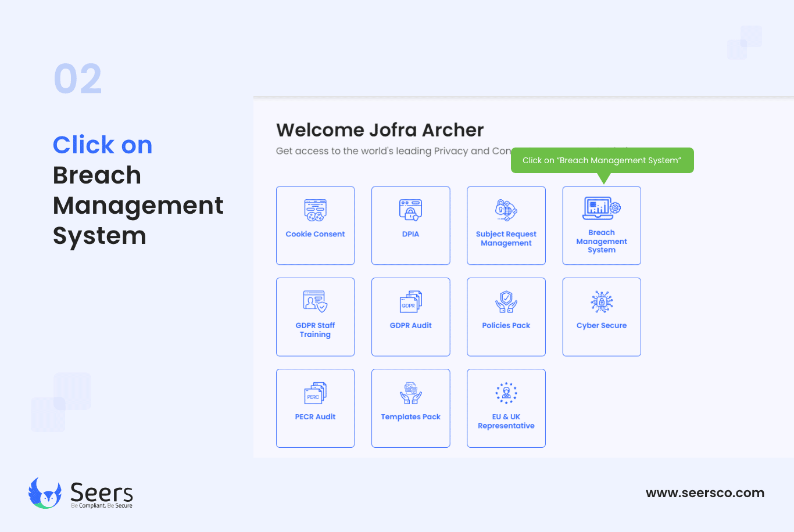Click the DPIA padlock icon
The width and height of the screenshot is (794, 532).
tap(410, 210)
